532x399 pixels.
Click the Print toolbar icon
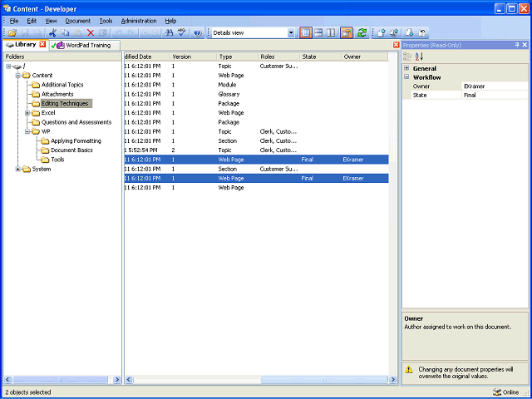pos(37,33)
